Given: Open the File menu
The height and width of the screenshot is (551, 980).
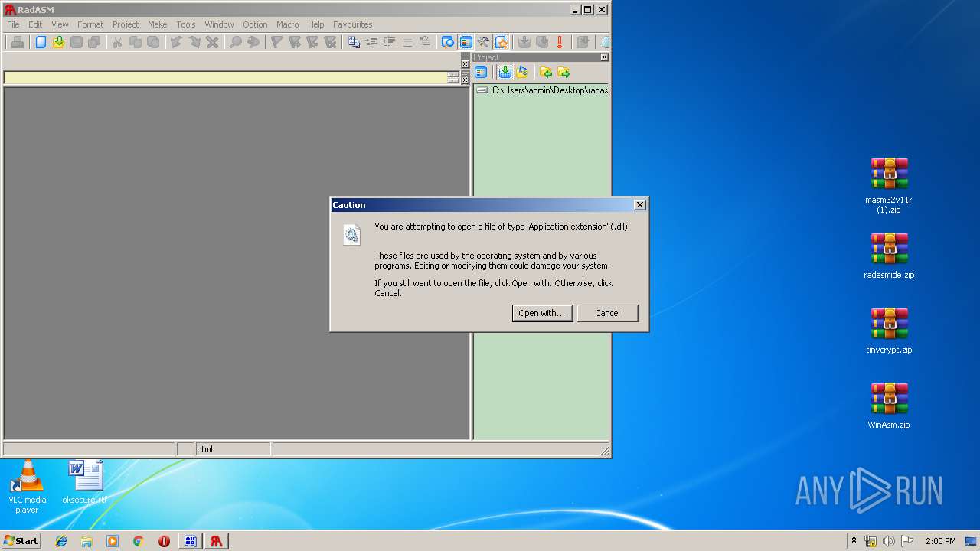Looking at the screenshot, I should tap(13, 24).
